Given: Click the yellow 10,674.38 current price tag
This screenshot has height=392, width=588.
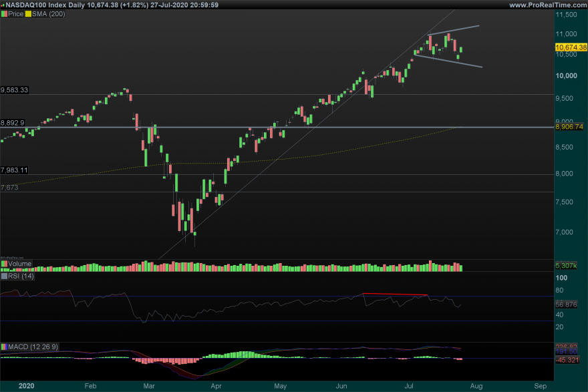Looking at the screenshot, I should (x=571, y=47).
